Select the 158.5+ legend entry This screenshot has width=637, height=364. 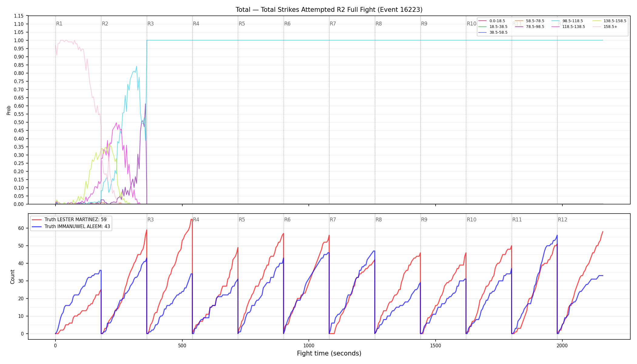[605, 27]
